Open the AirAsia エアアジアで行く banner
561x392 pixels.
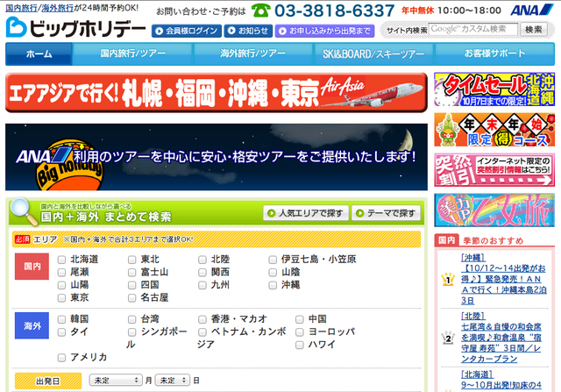click(217, 93)
